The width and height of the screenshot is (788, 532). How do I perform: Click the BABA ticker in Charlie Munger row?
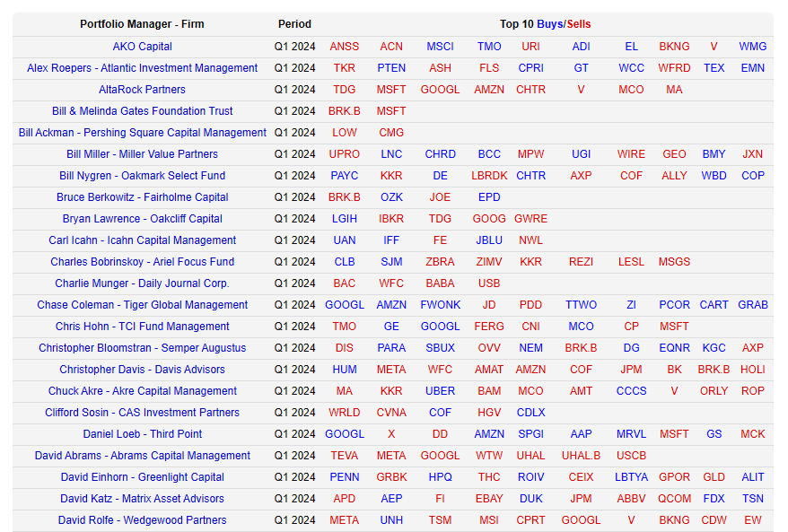click(x=440, y=283)
